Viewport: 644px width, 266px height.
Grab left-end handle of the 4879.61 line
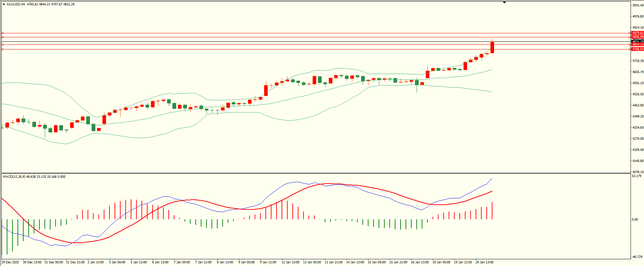2,33
